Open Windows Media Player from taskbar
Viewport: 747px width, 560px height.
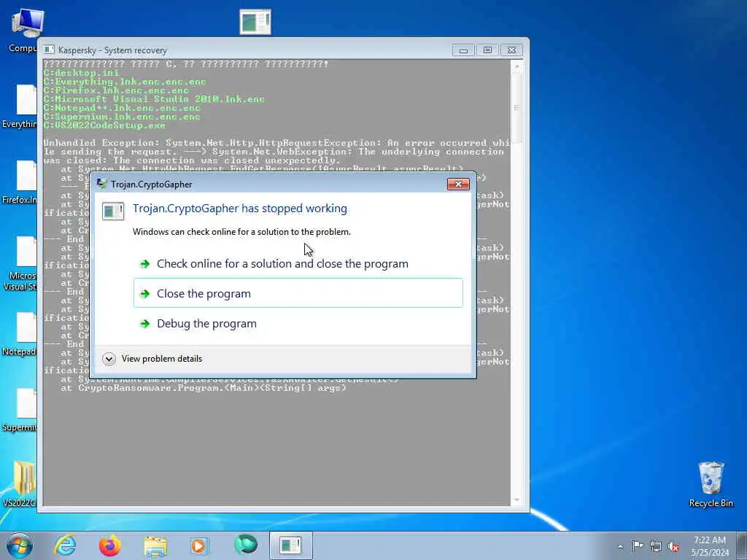(x=199, y=545)
